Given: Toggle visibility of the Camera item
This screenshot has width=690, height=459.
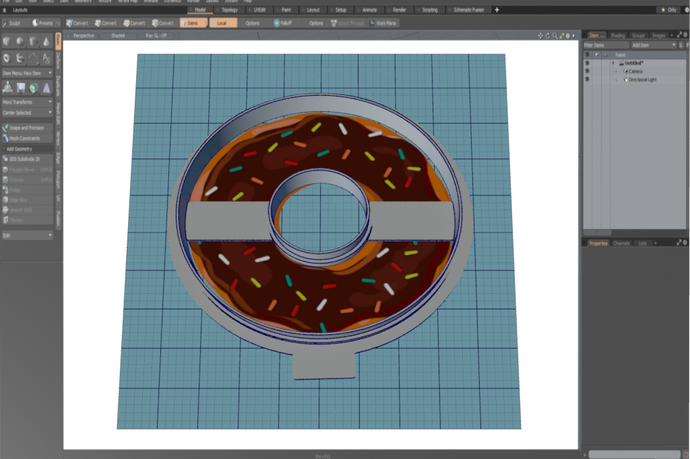Looking at the screenshot, I should pyautogui.click(x=588, y=71).
